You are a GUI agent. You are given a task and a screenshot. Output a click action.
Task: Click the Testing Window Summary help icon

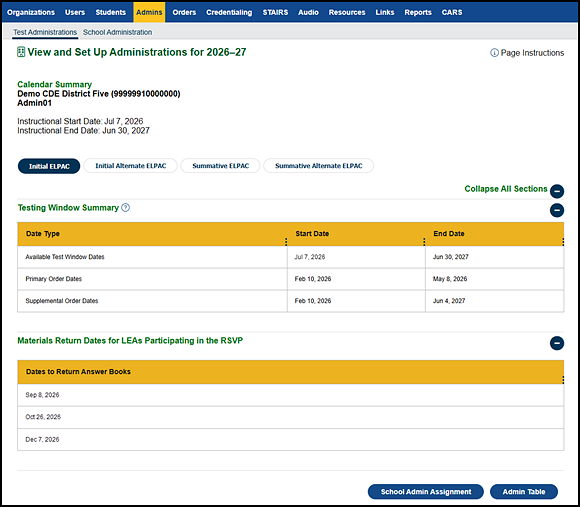(x=125, y=207)
